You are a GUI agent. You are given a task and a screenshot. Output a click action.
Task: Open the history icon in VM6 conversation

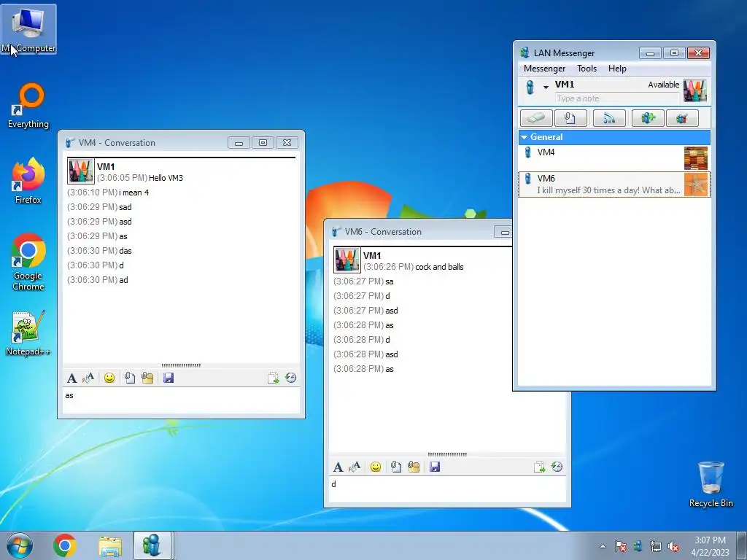pos(557,467)
